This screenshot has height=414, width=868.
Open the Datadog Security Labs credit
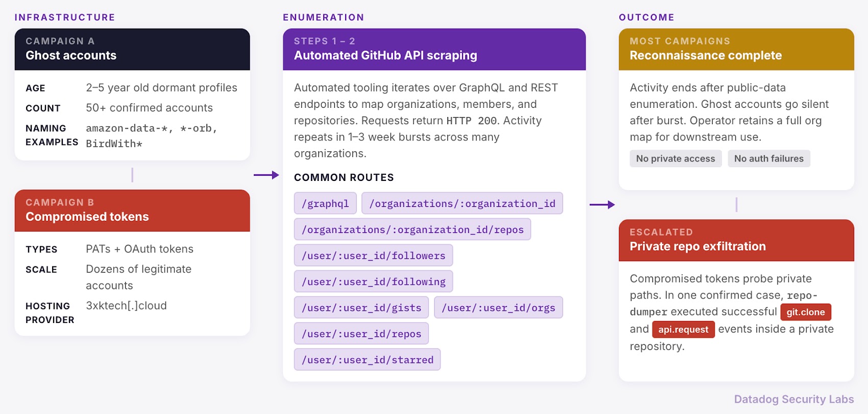point(794,399)
